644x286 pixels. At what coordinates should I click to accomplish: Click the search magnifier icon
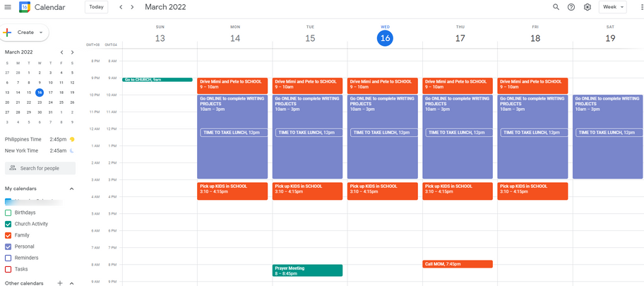[x=556, y=7]
